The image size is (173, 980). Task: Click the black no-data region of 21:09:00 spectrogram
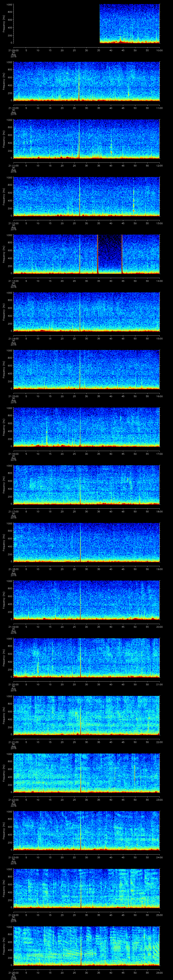pyautogui.click(x=57, y=24)
